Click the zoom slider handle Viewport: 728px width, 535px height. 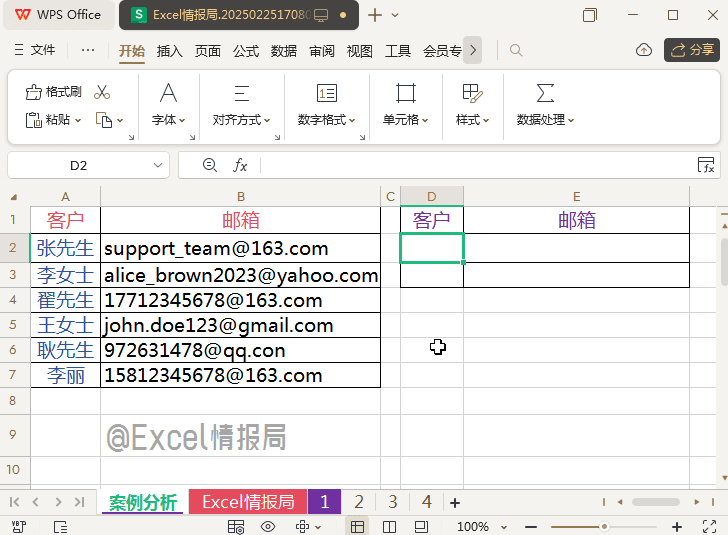click(x=604, y=526)
